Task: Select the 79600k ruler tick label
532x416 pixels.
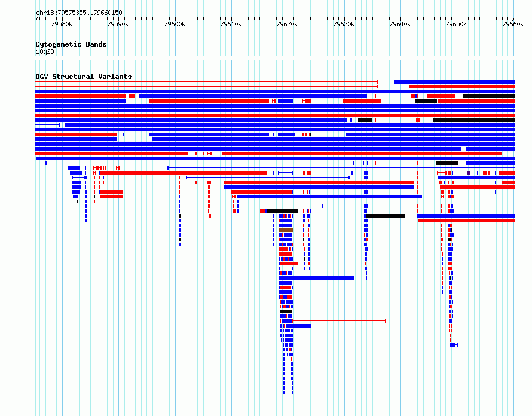Action: (175, 24)
